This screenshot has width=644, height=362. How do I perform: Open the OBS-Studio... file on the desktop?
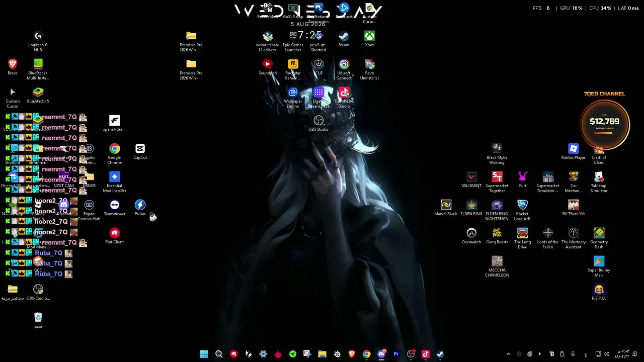pyautogui.click(x=38, y=290)
